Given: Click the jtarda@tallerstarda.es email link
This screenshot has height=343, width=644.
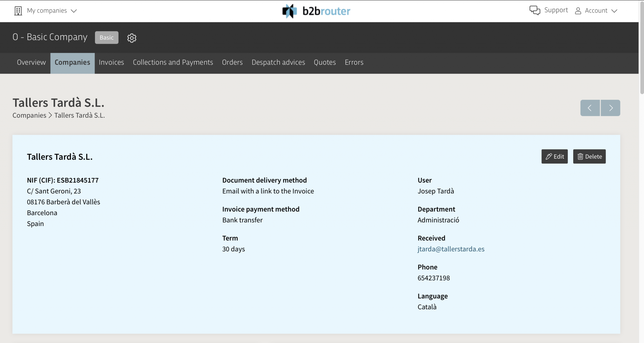Looking at the screenshot, I should [451, 249].
